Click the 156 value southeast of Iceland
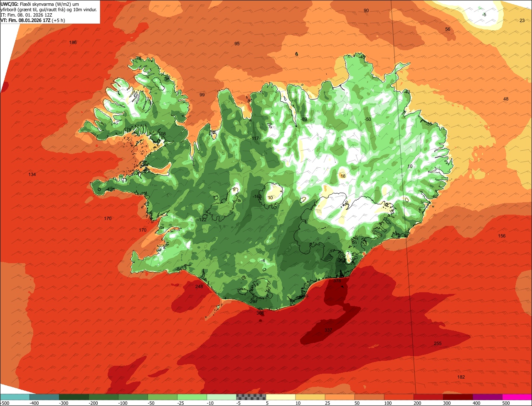The image size is (532, 406). [502, 236]
